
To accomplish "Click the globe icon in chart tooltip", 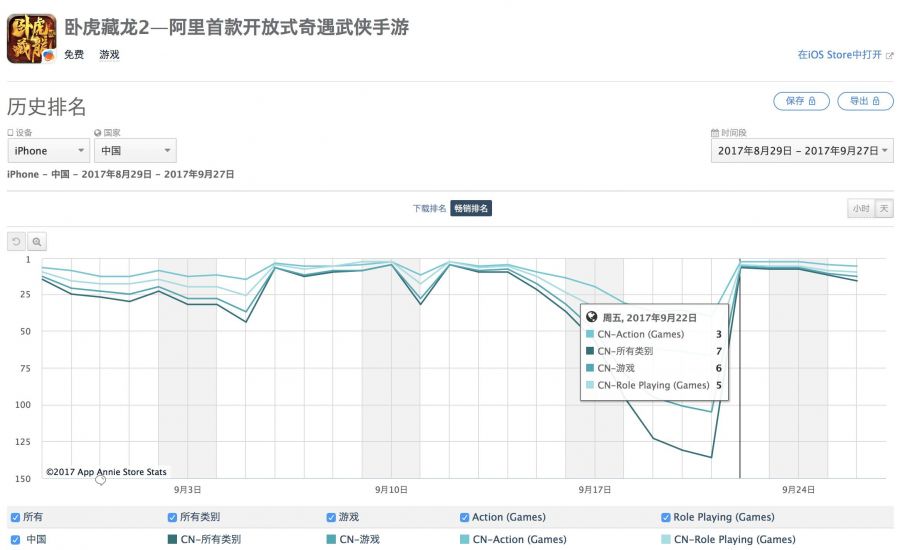I will 592,316.
